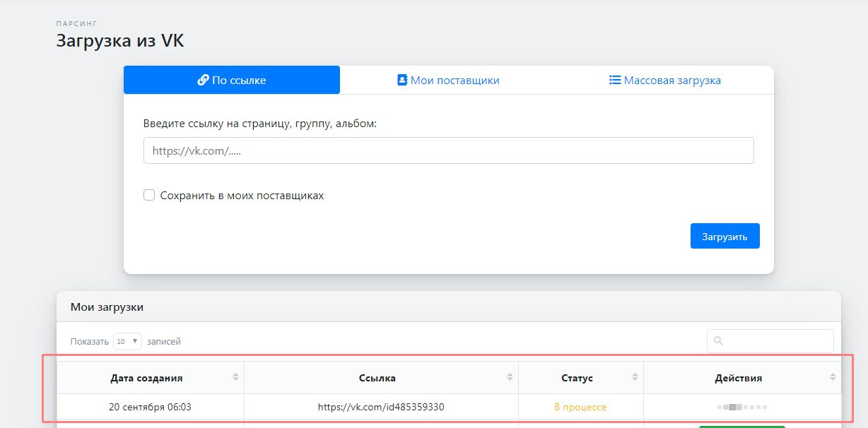Click the loading progress indicator in Действия

click(x=741, y=407)
